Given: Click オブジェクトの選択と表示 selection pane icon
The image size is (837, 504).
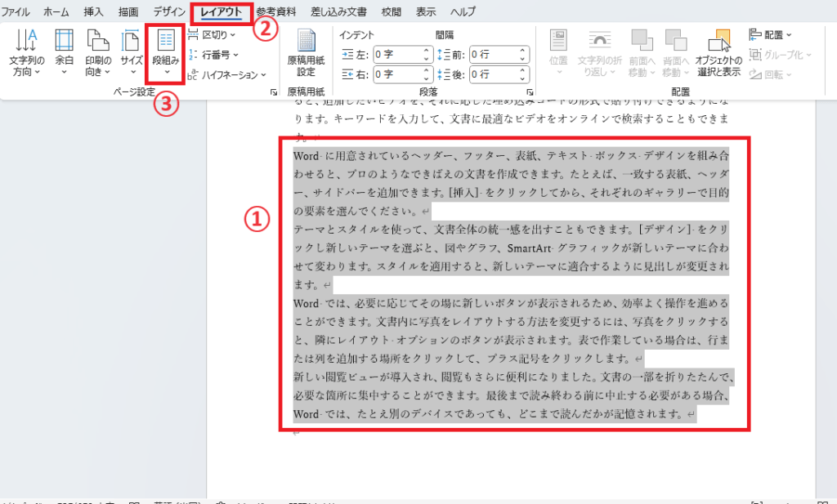Looking at the screenshot, I should tap(718, 53).
